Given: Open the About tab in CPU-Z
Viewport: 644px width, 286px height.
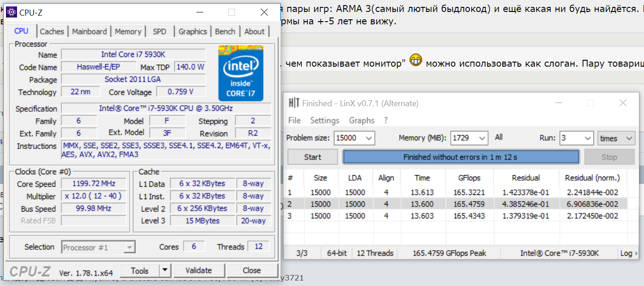Looking at the screenshot, I should 254,31.
